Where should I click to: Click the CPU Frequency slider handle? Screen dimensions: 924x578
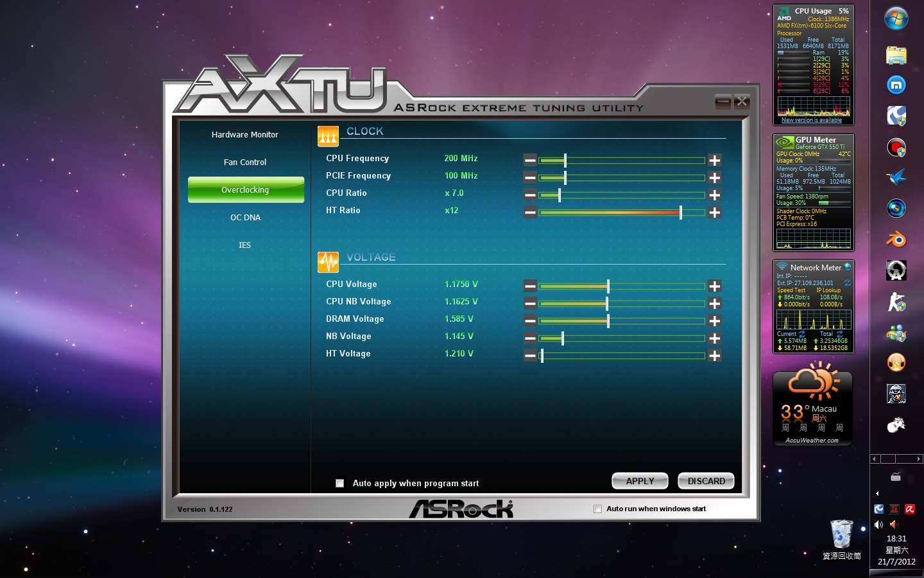[x=565, y=160]
